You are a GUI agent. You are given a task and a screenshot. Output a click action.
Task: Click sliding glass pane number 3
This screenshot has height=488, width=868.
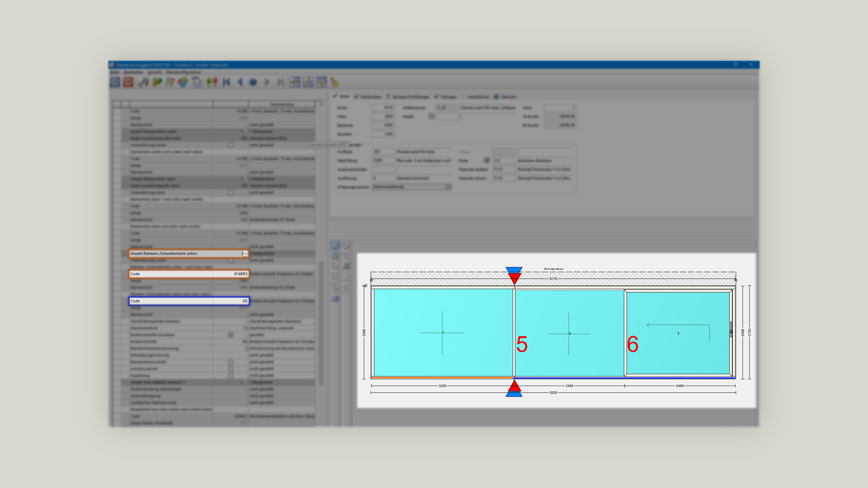tap(678, 333)
